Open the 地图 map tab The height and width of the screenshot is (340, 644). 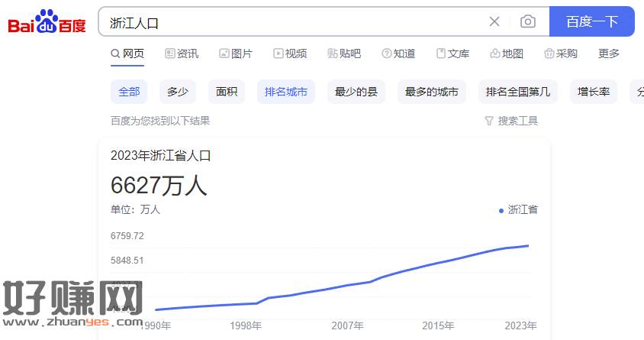pyautogui.click(x=507, y=53)
